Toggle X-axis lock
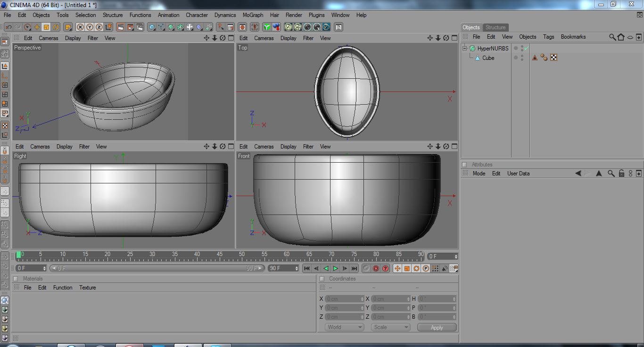Screen dimensions: 644x347 click(x=80, y=27)
